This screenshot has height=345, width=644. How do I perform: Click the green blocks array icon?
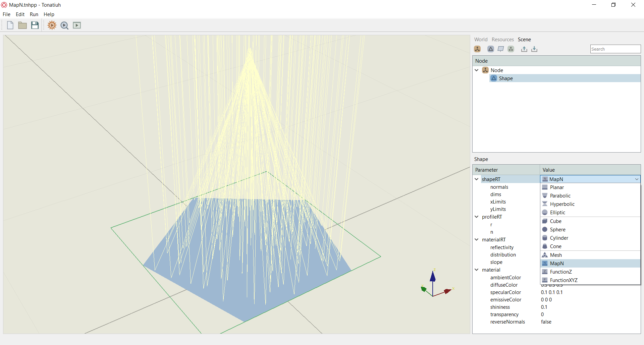click(x=511, y=49)
